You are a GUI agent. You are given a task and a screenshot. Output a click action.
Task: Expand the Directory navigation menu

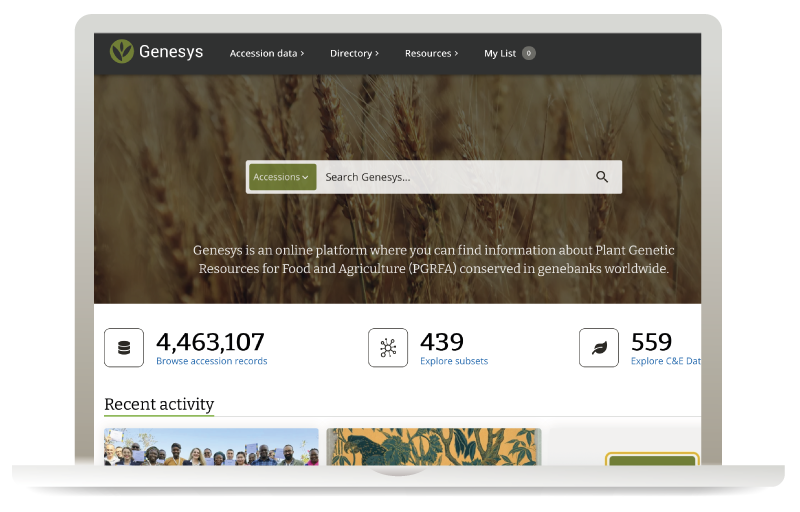pyautogui.click(x=354, y=53)
